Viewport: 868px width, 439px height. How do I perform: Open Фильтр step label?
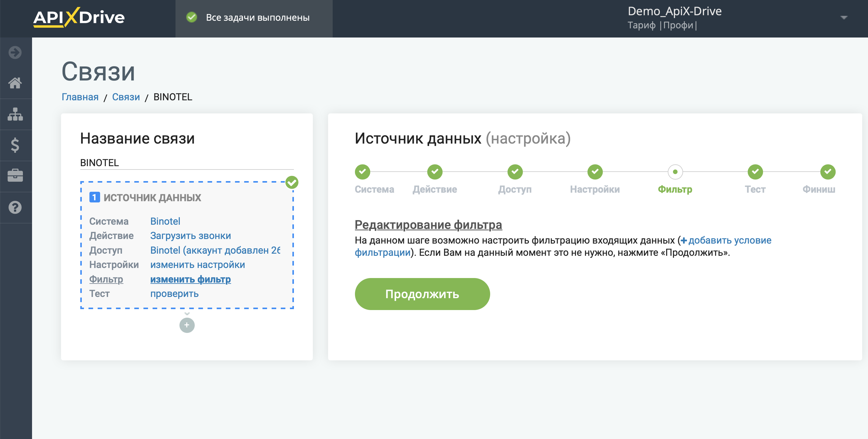pyautogui.click(x=675, y=189)
